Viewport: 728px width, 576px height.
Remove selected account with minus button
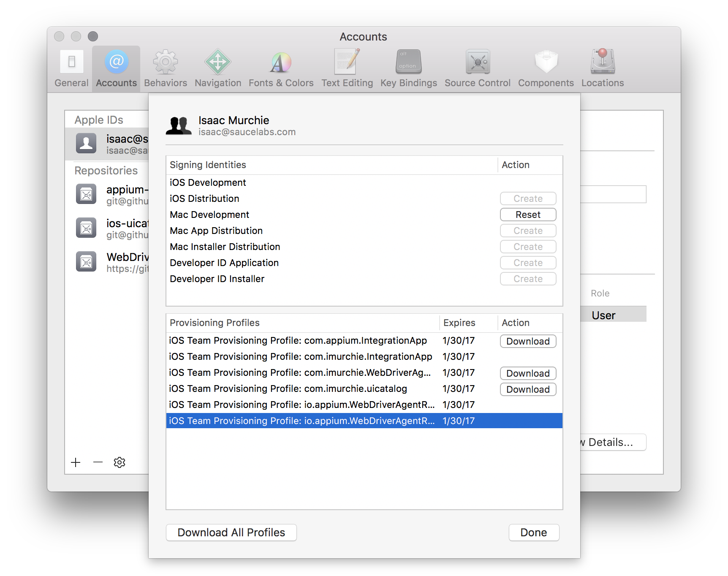tap(98, 462)
